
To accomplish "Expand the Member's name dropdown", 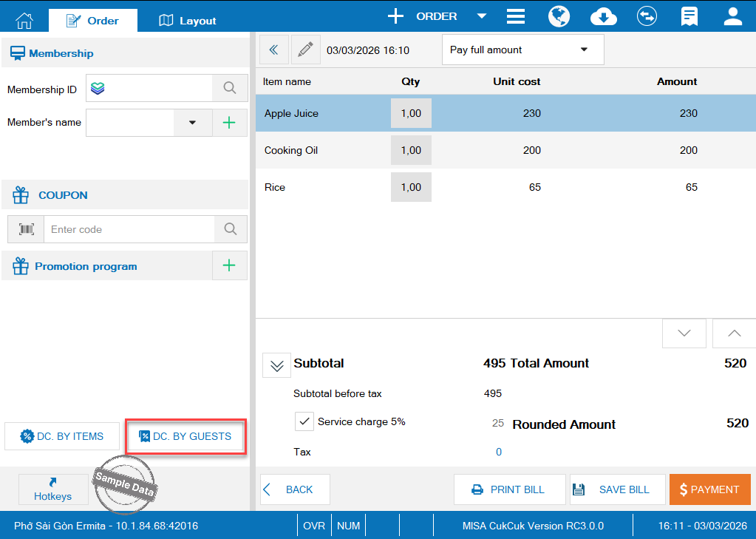I will pos(192,123).
